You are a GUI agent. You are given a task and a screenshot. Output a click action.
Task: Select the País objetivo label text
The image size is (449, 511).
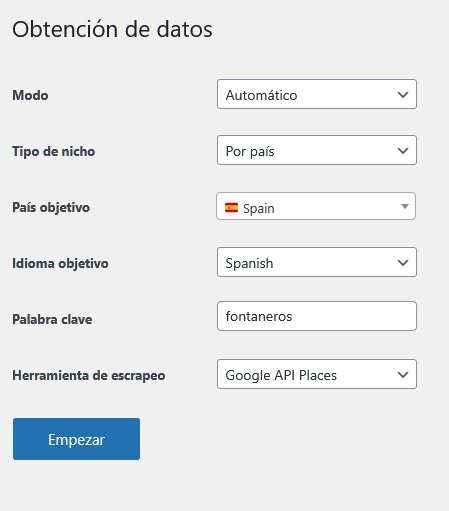click(x=51, y=207)
